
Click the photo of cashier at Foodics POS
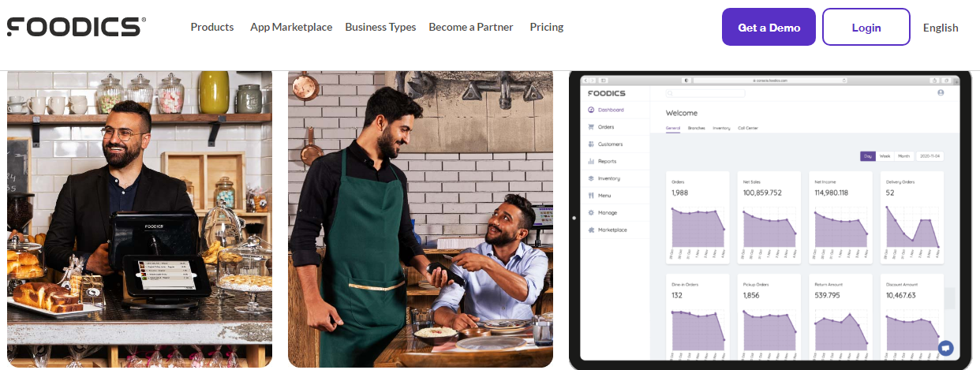[x=140, y=219]
